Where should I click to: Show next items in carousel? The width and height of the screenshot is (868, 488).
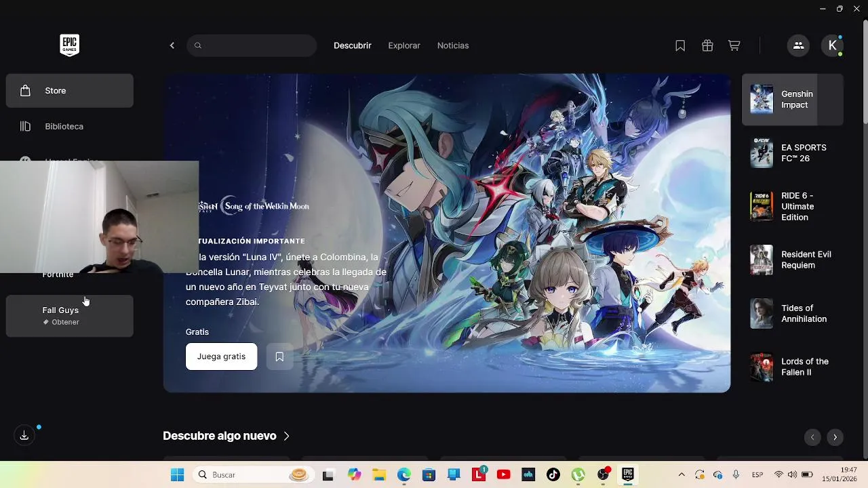[x=835, y=437]
